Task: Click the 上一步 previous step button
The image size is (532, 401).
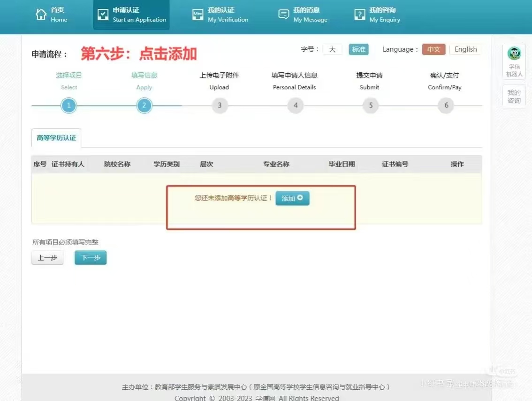Action: 47,258
